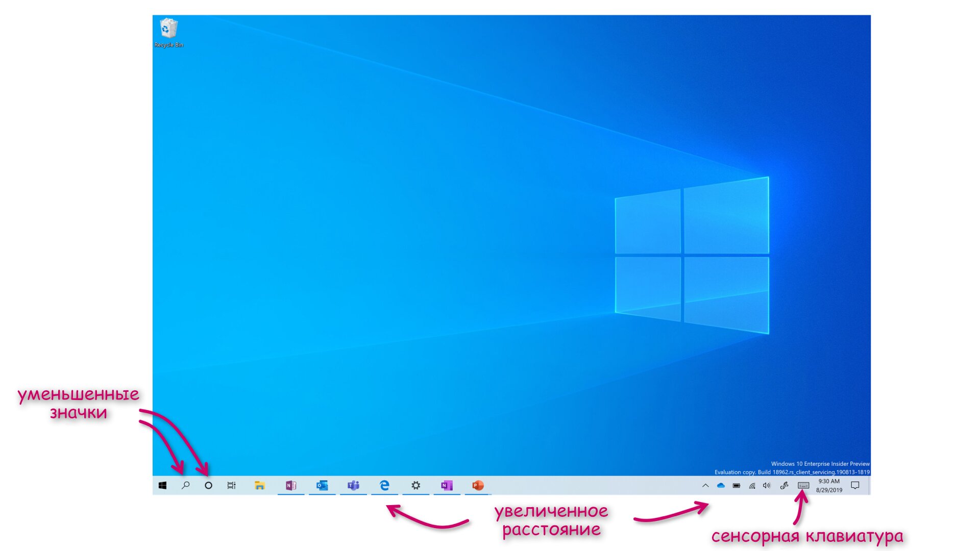Image resolution: width=980 pixels, height=551 pixels.
Task: Open Task View on the taskbar
Action: coord(231,486)
